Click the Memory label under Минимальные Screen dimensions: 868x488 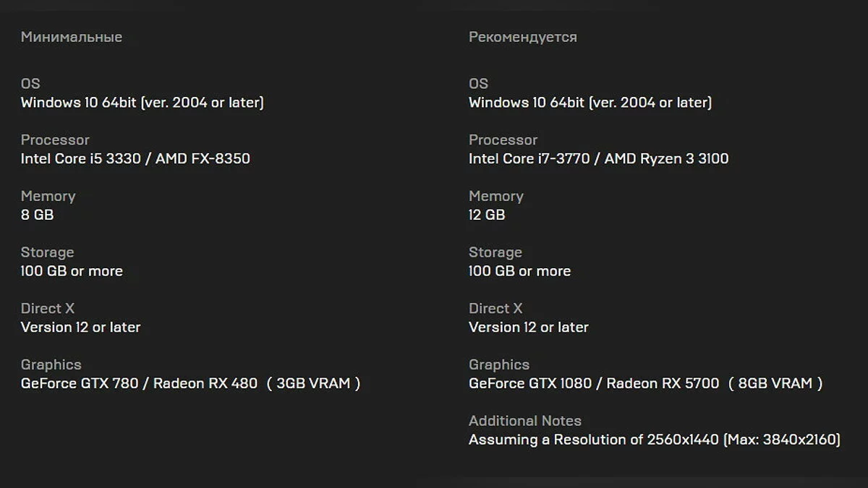click(x=48, y=196)
